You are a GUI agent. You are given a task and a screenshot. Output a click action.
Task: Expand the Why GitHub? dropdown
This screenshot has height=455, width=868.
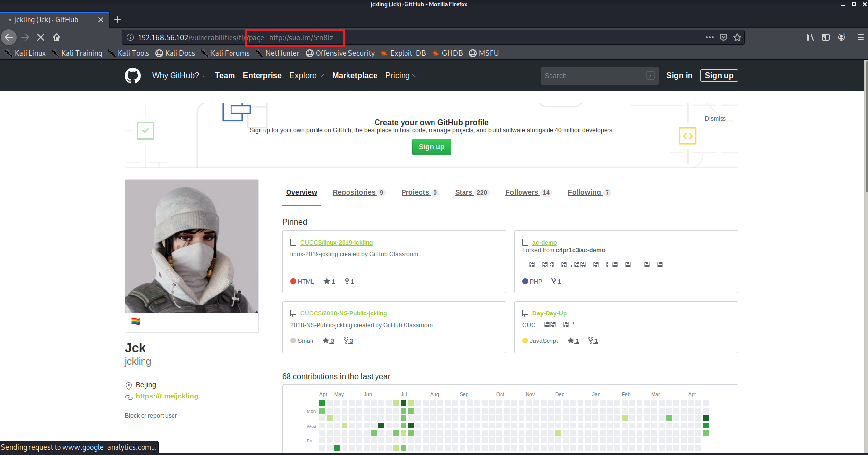(179, 76)
